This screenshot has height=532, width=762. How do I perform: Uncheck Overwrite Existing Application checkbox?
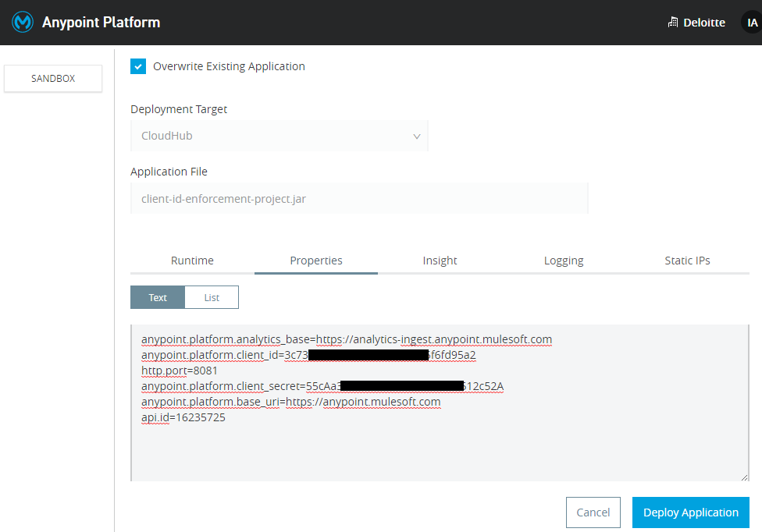[138, 66]
